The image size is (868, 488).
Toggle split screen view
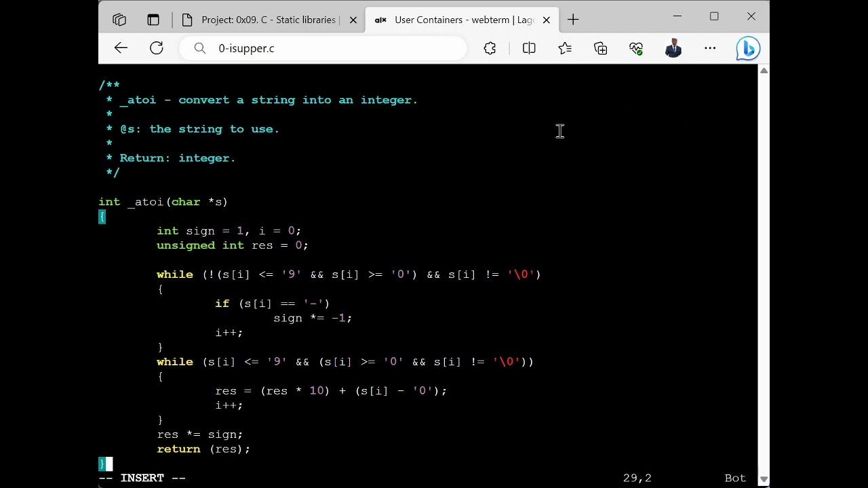click(529, 48)
